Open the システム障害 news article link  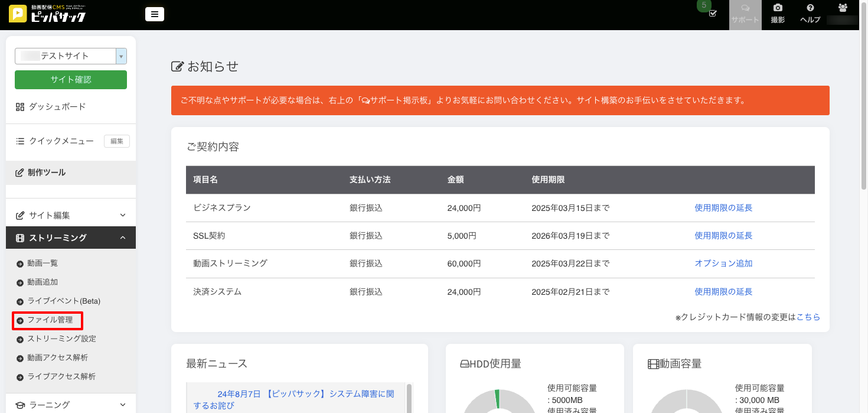click(x=294, y=399)
